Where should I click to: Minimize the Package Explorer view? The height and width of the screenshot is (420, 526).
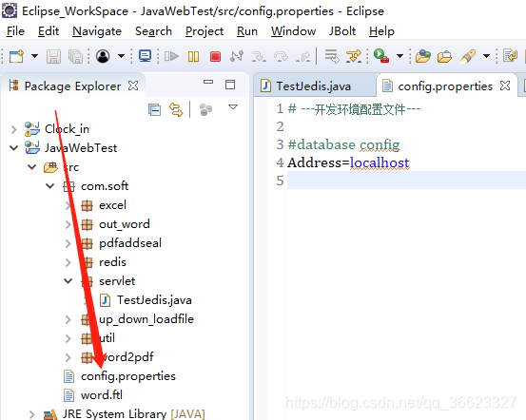[x=208, y=82]
